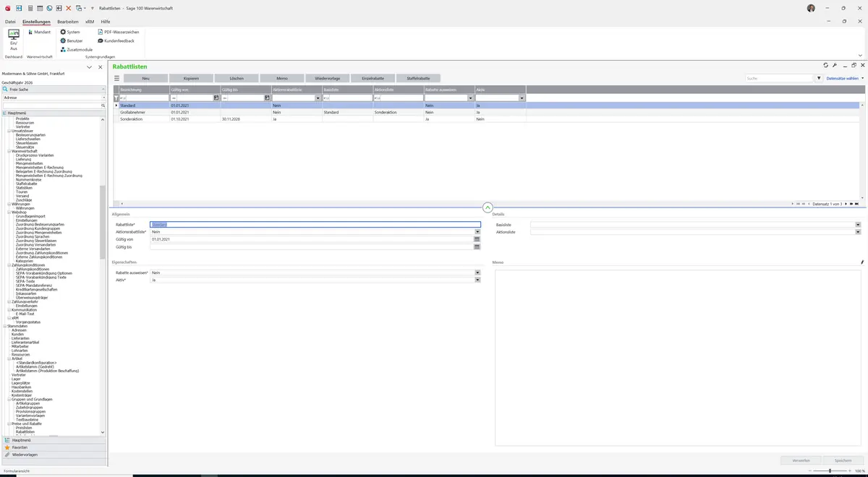Screen dimensions: 868x477
Task: Open Preislisten in navigation tree
Action: point(24,428)
